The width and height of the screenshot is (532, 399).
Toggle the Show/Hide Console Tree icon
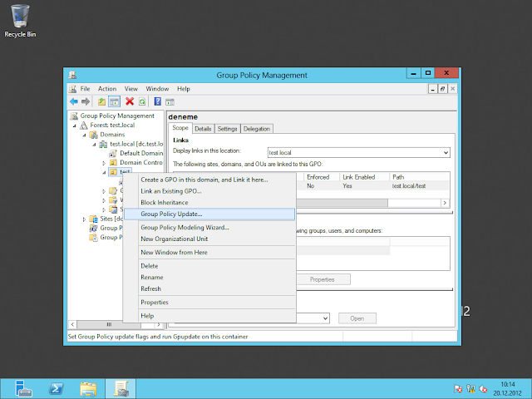(x=114, y=101)
